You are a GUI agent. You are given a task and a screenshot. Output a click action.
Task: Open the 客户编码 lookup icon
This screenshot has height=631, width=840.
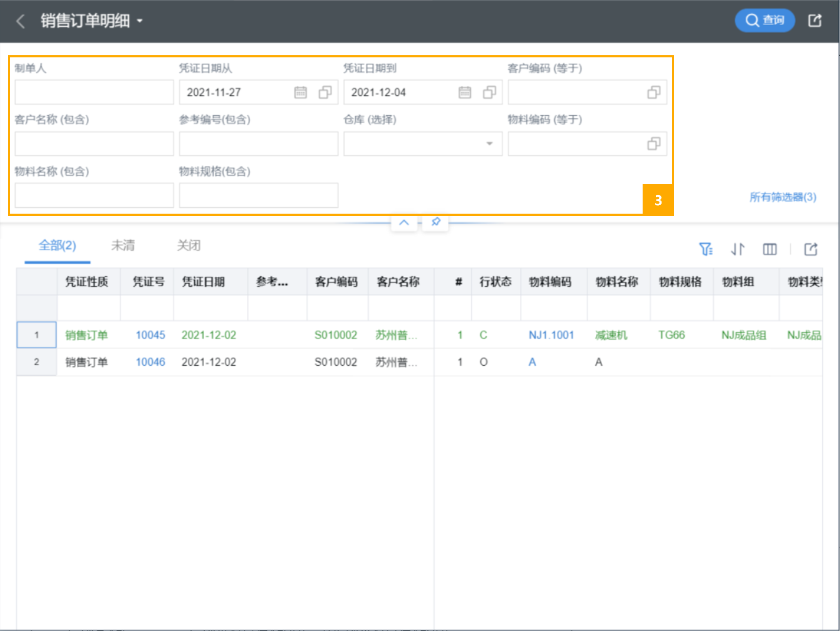pos(654,92)
